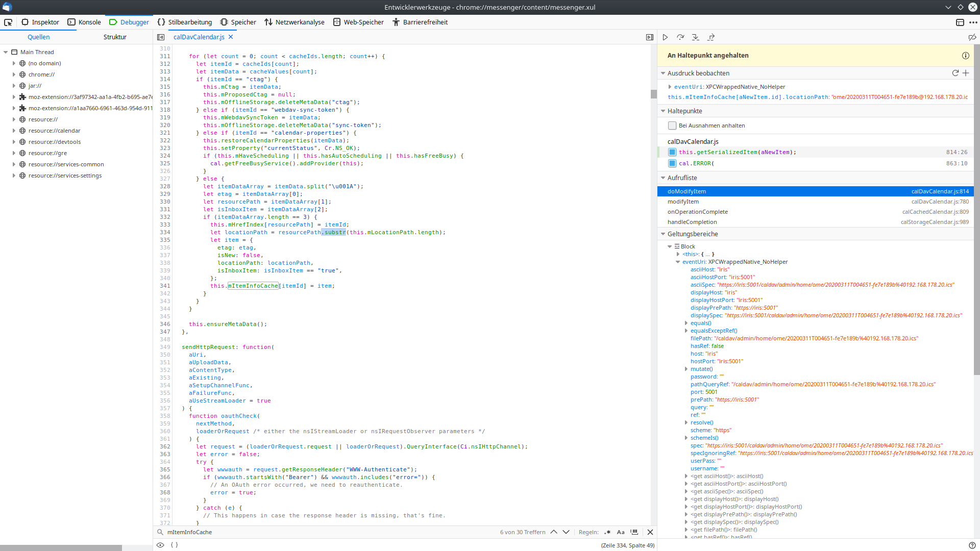The image size is (980, 551).
Task: Refresh watch expressions
Action: [x=955, y=73]
